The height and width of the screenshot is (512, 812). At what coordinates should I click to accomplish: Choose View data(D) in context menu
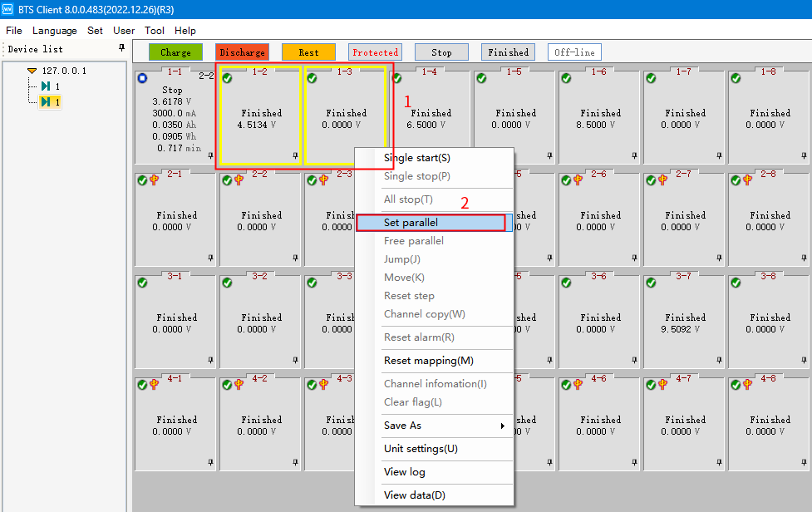click(x=415, y=495)
